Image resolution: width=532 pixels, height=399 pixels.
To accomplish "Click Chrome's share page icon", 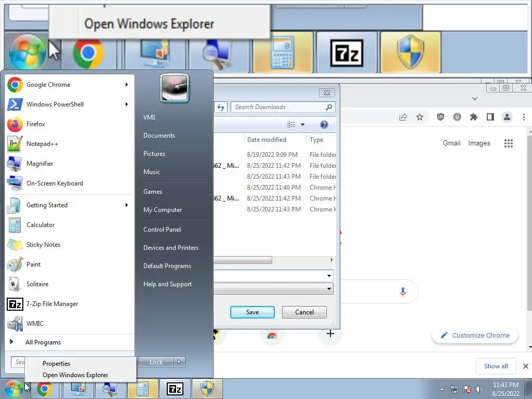I will (x=403, y=117).
